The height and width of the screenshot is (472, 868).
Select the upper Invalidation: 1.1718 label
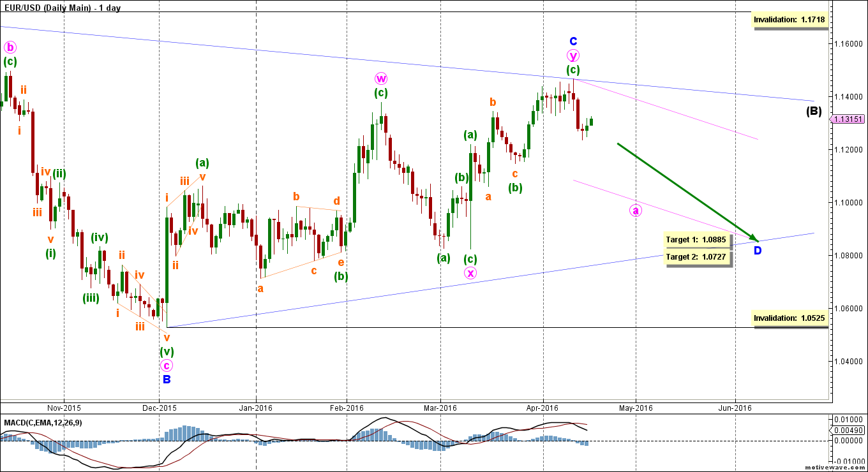tap(789, 20)
